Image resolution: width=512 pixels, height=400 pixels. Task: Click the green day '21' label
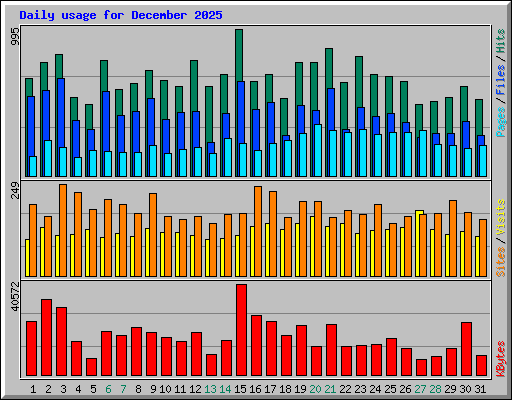330,389
